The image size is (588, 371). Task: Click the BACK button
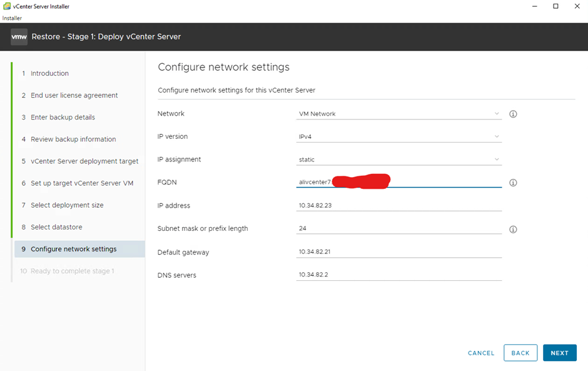point(520,353)
